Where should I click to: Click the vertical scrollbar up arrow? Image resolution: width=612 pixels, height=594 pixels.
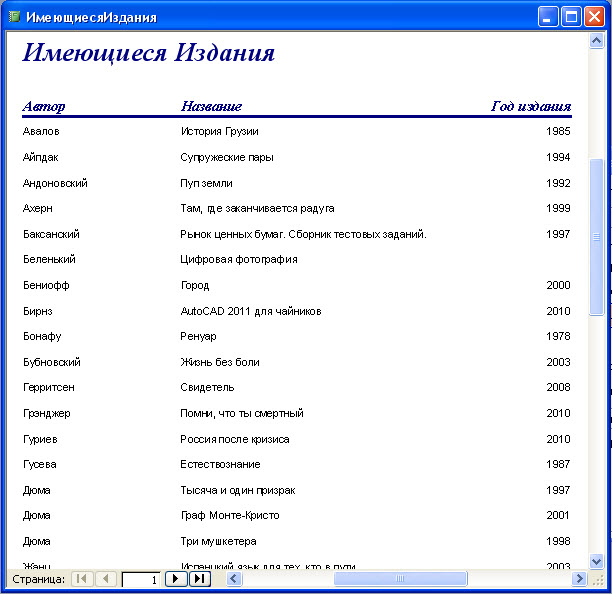click(596, 40)
